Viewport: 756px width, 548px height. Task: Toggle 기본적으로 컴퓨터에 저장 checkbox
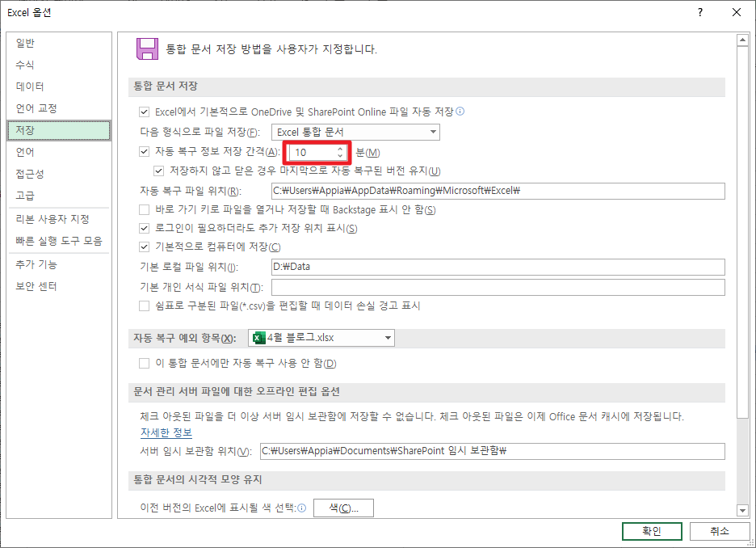click(144, 247)
